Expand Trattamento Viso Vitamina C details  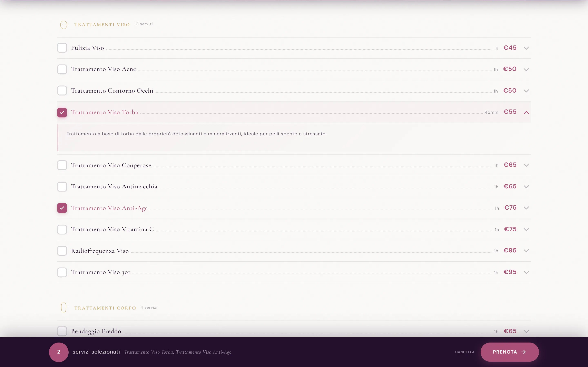coord(526,229)
